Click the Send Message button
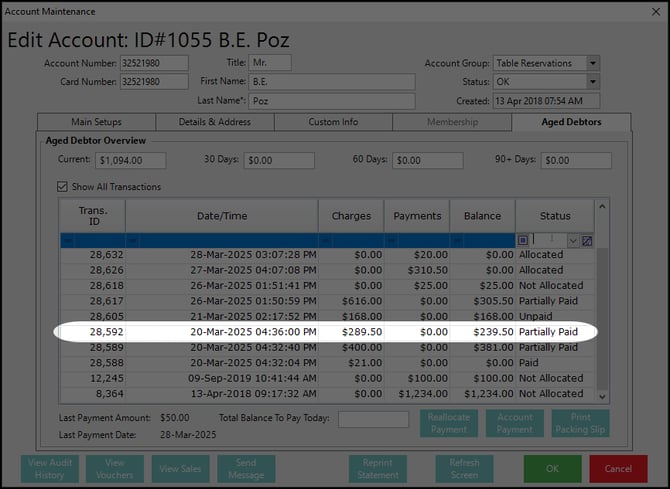 pyautogui.click(x=245, y=468)
